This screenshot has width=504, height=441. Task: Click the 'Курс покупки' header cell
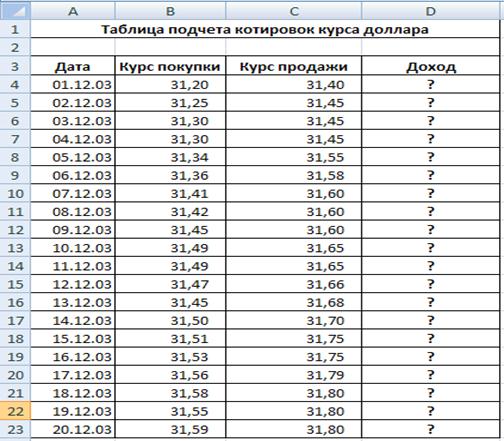[x=170, y=66]
